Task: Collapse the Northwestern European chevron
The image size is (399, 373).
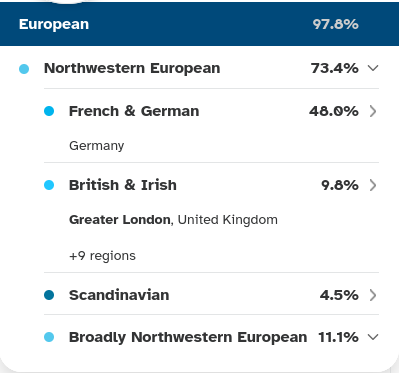Action: click(x=373, y=68)
